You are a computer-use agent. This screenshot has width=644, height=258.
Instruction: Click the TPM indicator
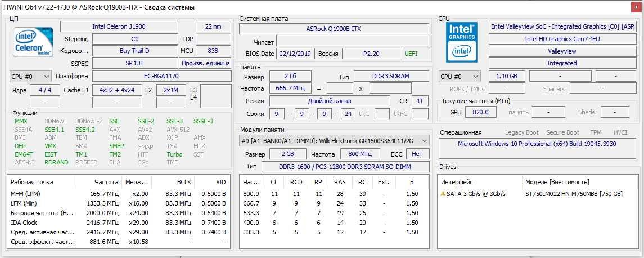point(596,132)
